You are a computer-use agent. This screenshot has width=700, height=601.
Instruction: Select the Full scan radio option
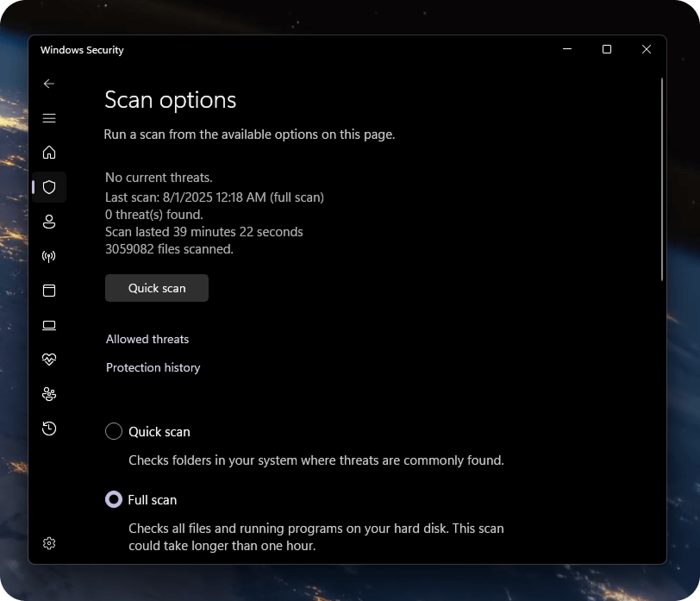pyautogui.click(x=114, y=499)
